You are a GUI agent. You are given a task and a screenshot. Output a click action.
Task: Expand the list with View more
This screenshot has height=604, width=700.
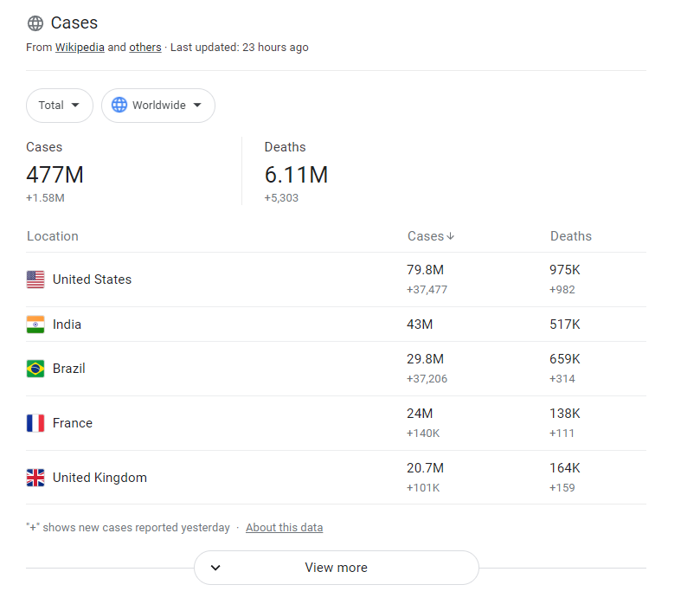[336, 568]
